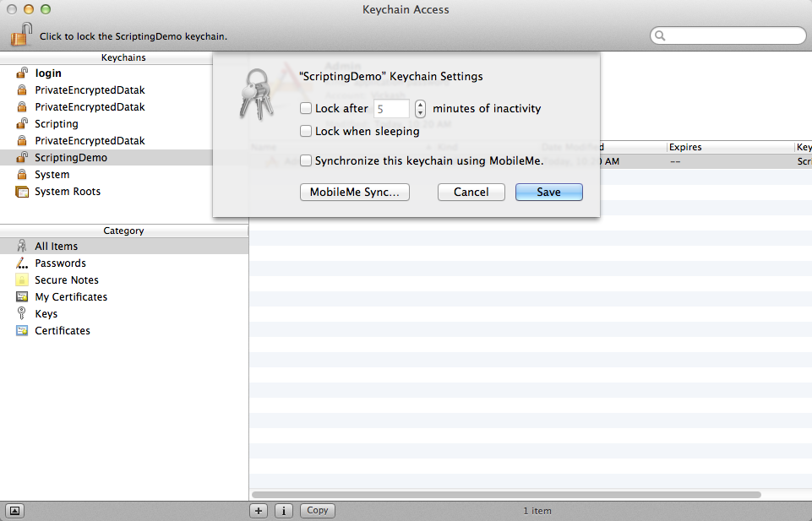Select the Keys category icon
The image size is (812, 521).
[21, 313]
